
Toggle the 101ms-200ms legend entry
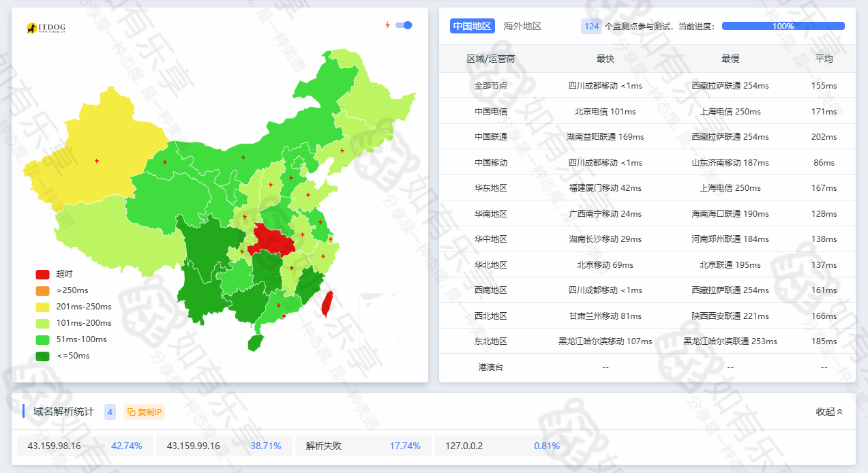pyautogui.click(x=73, y=323)
